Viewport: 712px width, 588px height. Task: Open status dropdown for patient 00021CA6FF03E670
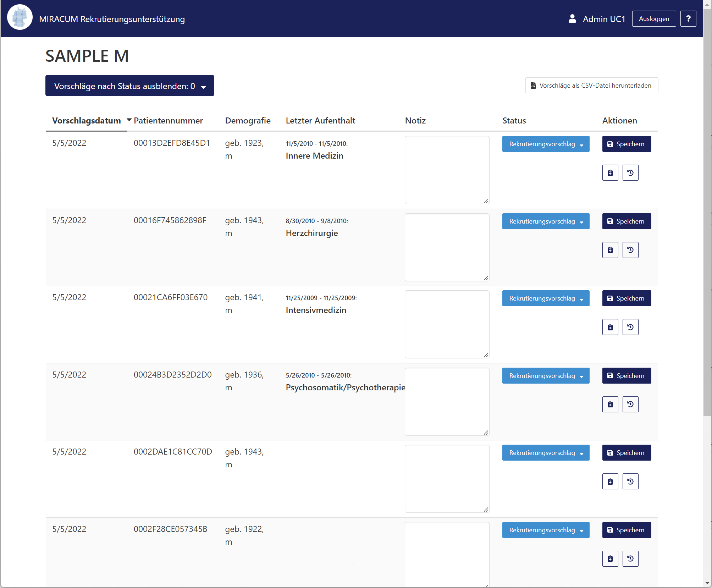[x=546, y=298]
